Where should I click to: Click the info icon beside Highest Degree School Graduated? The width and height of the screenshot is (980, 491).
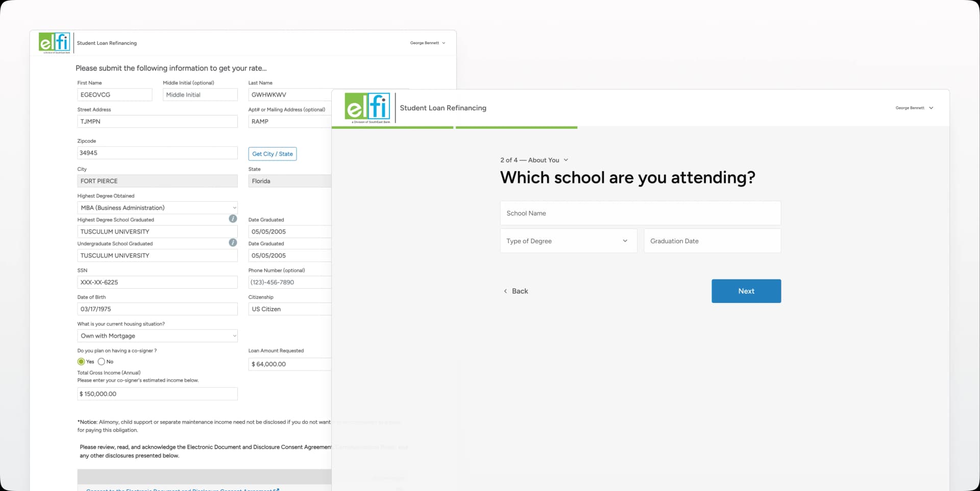233,219
